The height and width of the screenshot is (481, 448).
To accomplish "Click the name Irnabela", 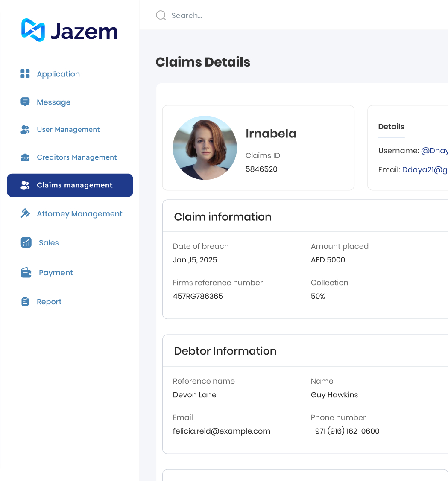I will click(271, 134).
